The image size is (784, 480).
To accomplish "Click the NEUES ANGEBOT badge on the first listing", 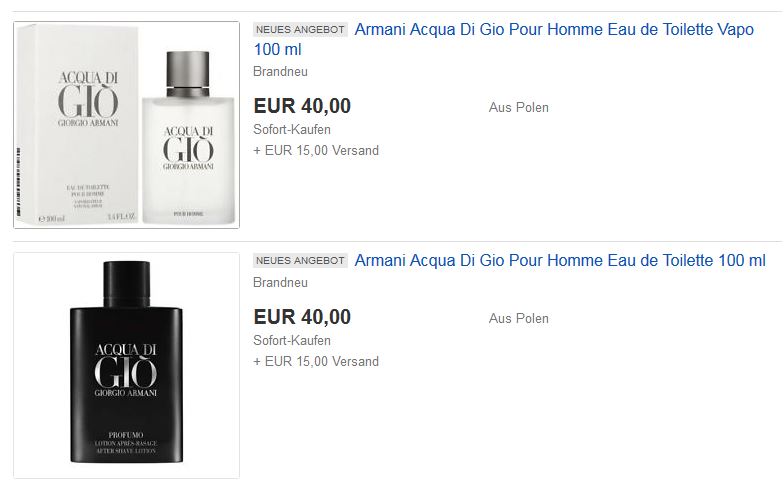I will click(x=300, y=30).
